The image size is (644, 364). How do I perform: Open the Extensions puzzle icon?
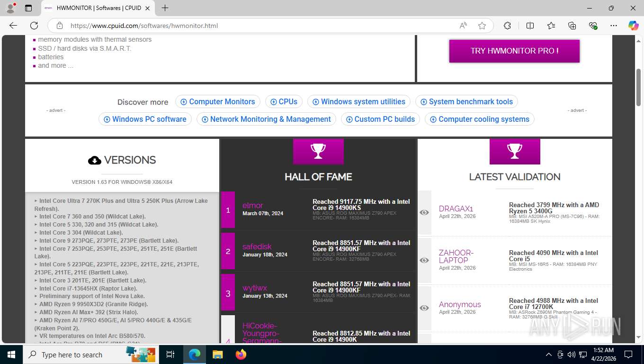[x=507, y=26]
